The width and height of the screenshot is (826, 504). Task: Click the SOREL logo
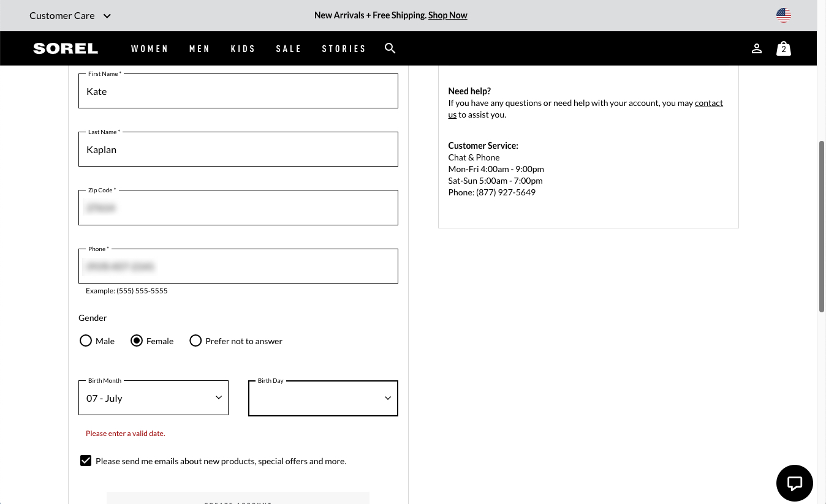click(x=66, y=48)
